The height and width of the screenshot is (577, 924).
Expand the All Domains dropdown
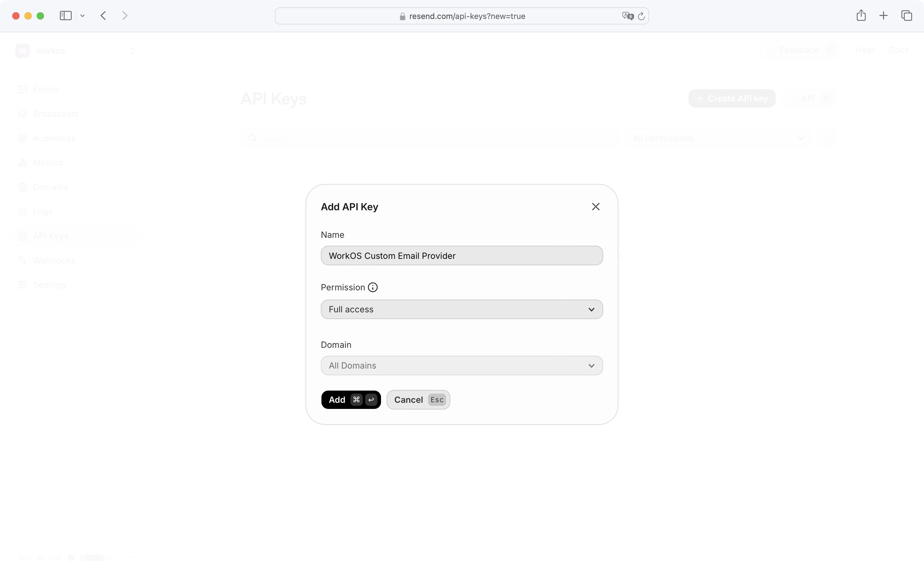pyautogui.click(x=461, y=365)
